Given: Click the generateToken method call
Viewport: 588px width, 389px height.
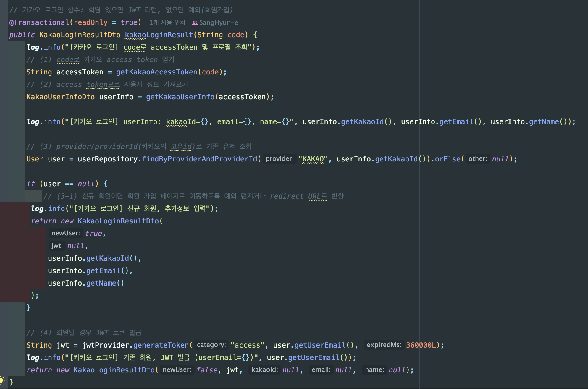Looking at the screenshot, I should 161,345.
